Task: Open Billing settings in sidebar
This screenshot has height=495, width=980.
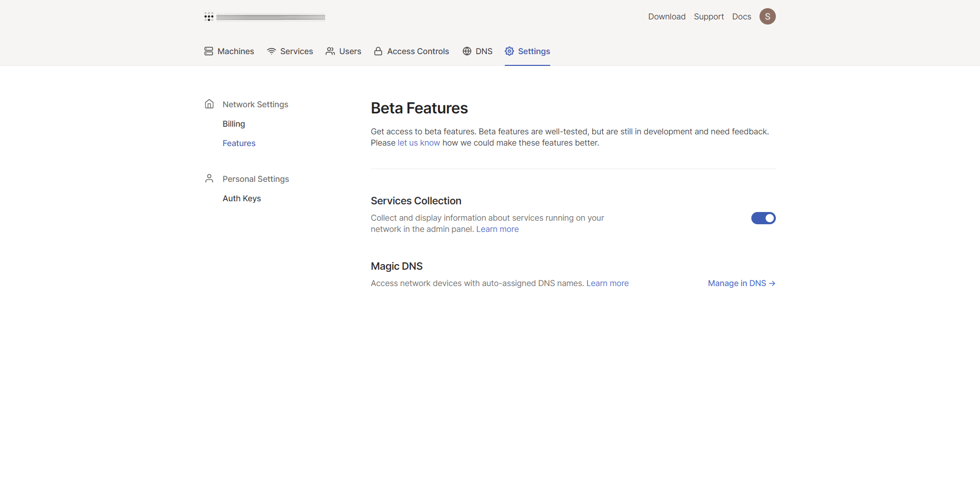Action: [234, 124]
